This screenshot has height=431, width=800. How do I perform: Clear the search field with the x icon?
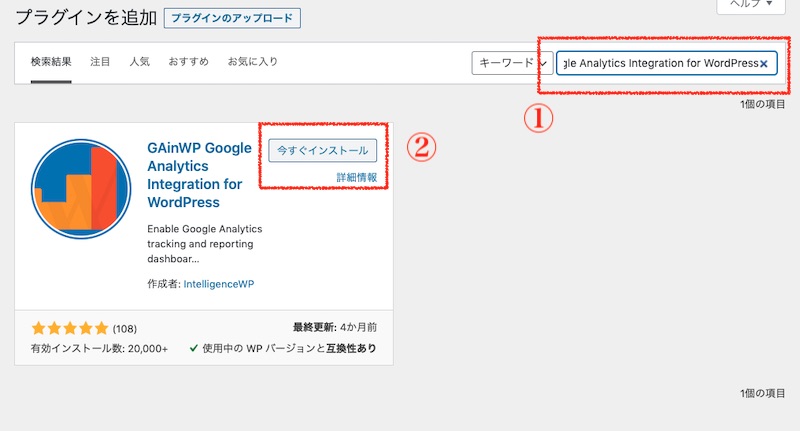point(764,64)
